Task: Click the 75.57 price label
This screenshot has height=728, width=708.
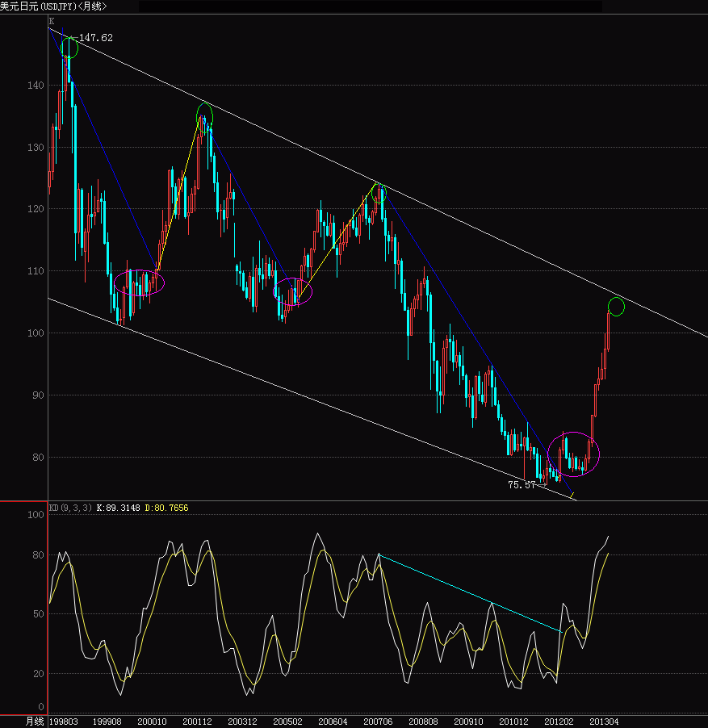Action: [520, 485]
